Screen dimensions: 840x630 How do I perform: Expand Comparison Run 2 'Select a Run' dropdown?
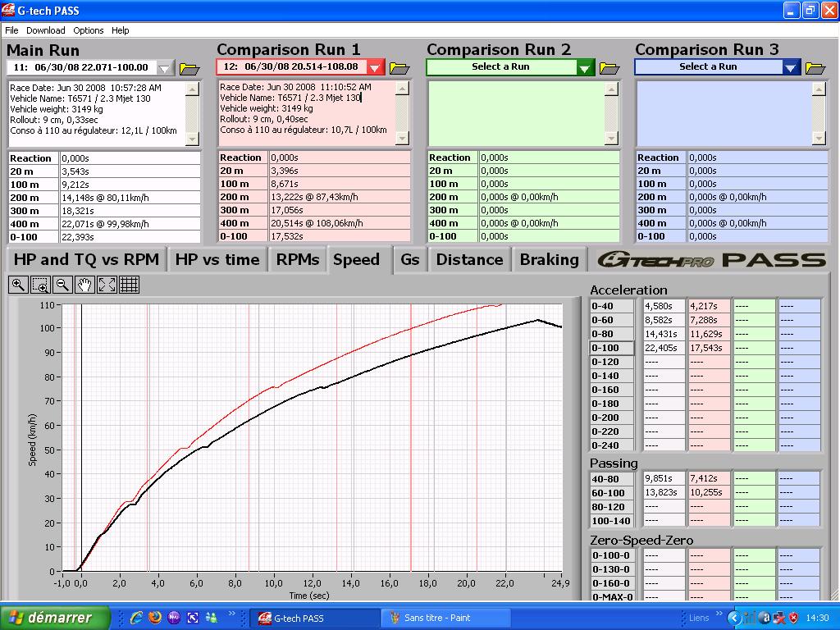[585, 67]
